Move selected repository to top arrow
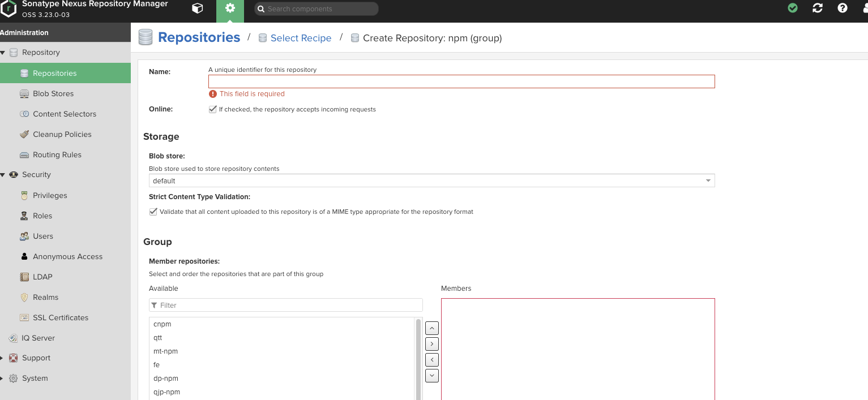Image resolution: width=868 pixels, height=400 pixels. pos(431,328)
